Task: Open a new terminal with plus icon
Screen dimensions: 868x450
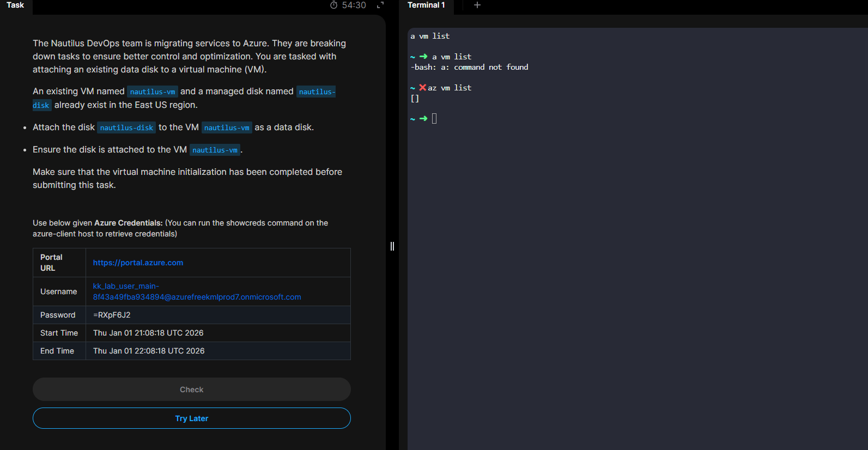Action: [477, 5]
